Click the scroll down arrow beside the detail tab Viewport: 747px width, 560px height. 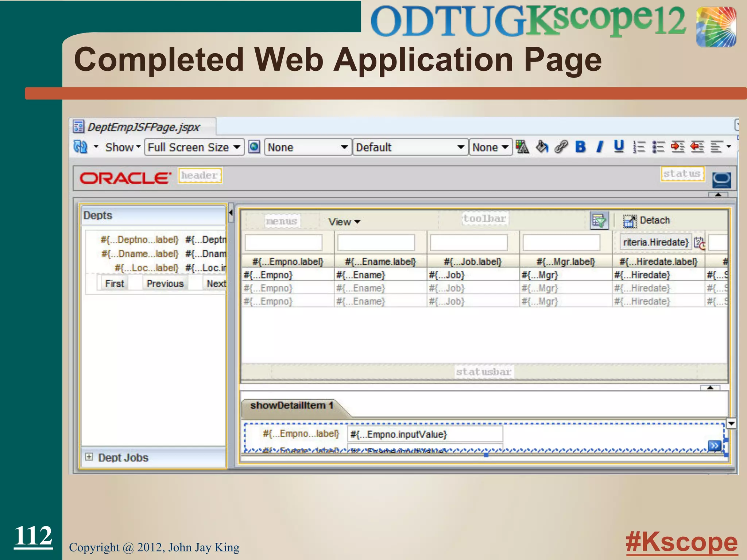pos(731,423)
